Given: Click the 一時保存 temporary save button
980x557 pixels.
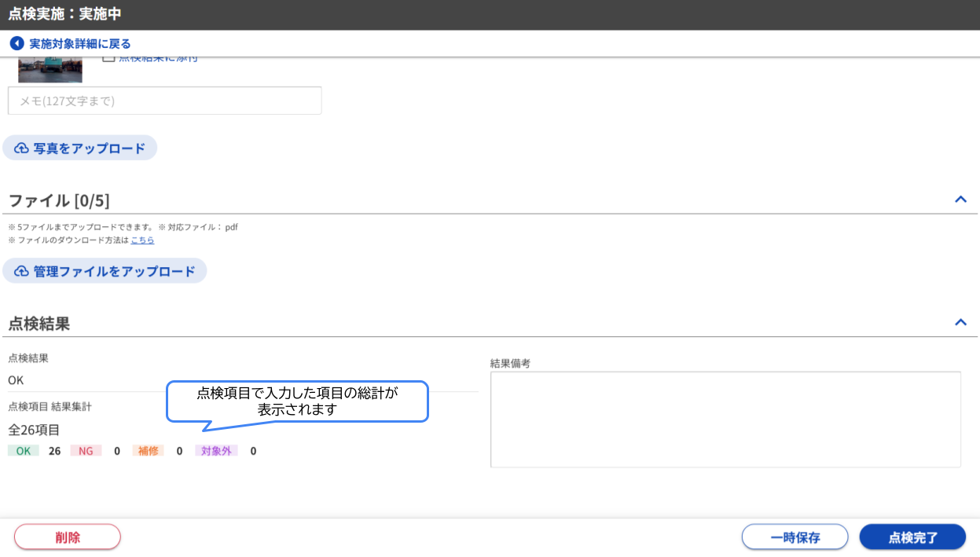Looking at the screenshot, I should pyautogui.click(x=795, y=537).
